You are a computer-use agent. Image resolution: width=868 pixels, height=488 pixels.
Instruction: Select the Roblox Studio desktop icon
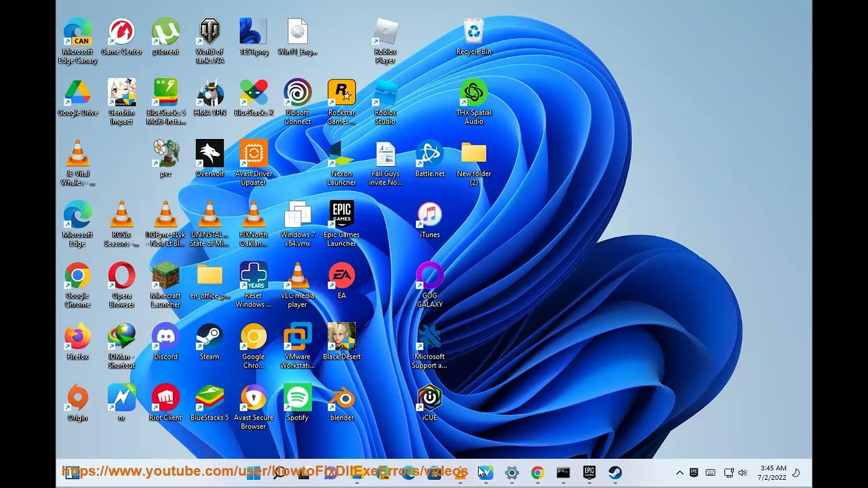pos(385,102)
